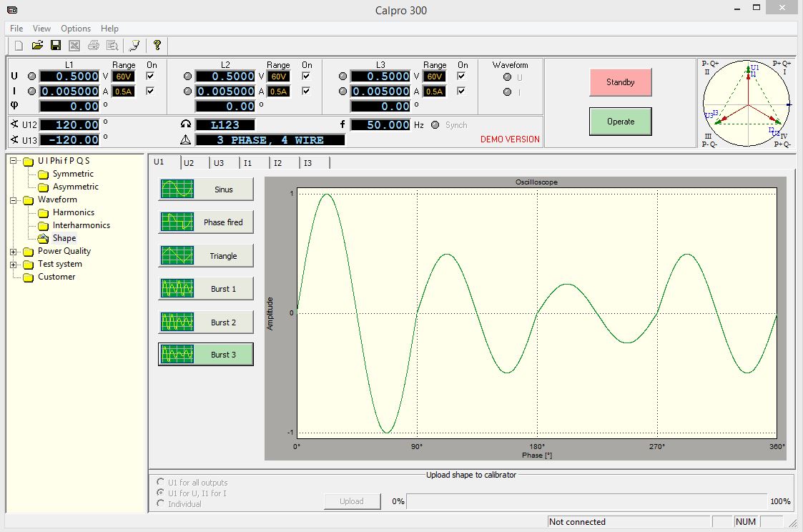
Task: Click the red Standby button
Action: click(620, 82)
